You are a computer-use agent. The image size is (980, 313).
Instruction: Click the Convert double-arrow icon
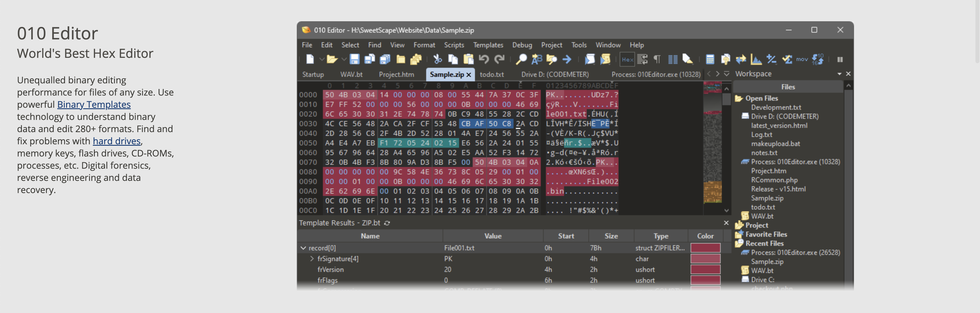pyautogui.click(x=741, y=59)
